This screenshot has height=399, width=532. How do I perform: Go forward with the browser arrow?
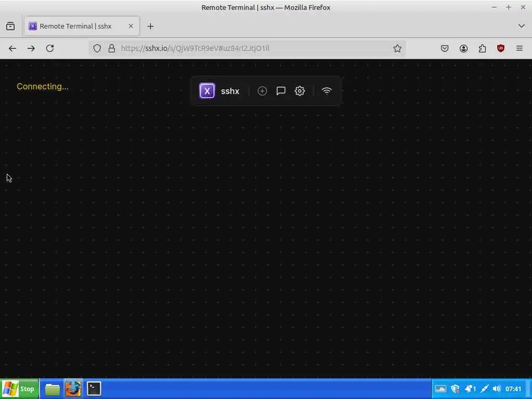(x=31, y=48)
